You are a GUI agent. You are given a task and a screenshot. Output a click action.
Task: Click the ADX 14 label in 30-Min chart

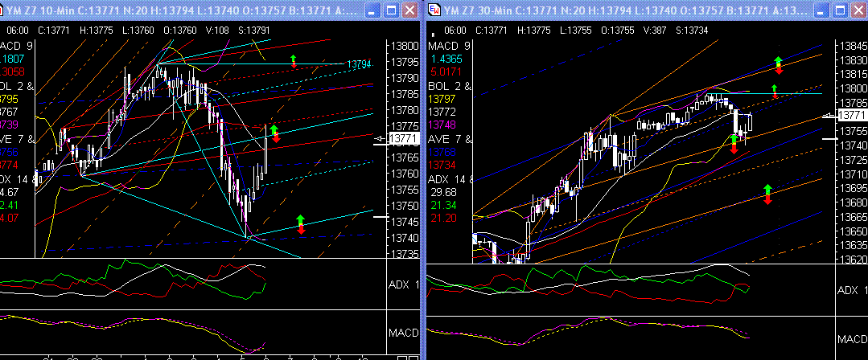[x=445, y=178]
